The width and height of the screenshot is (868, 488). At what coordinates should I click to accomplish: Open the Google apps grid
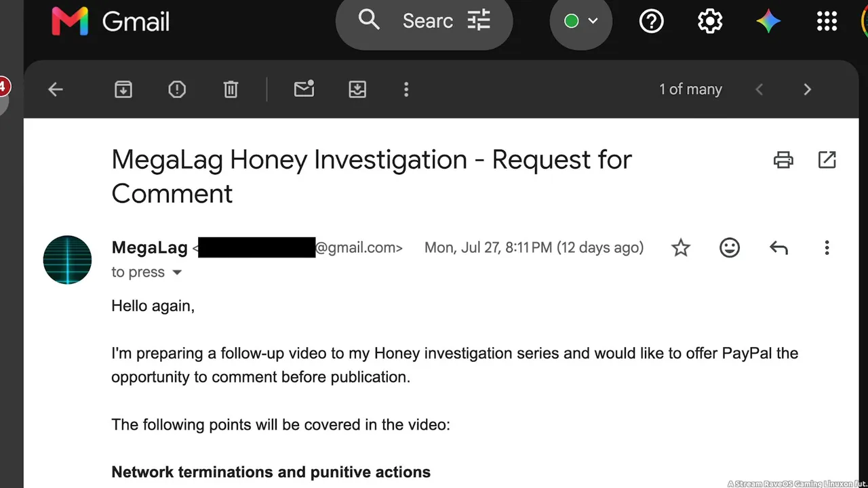tap(827, 22)
